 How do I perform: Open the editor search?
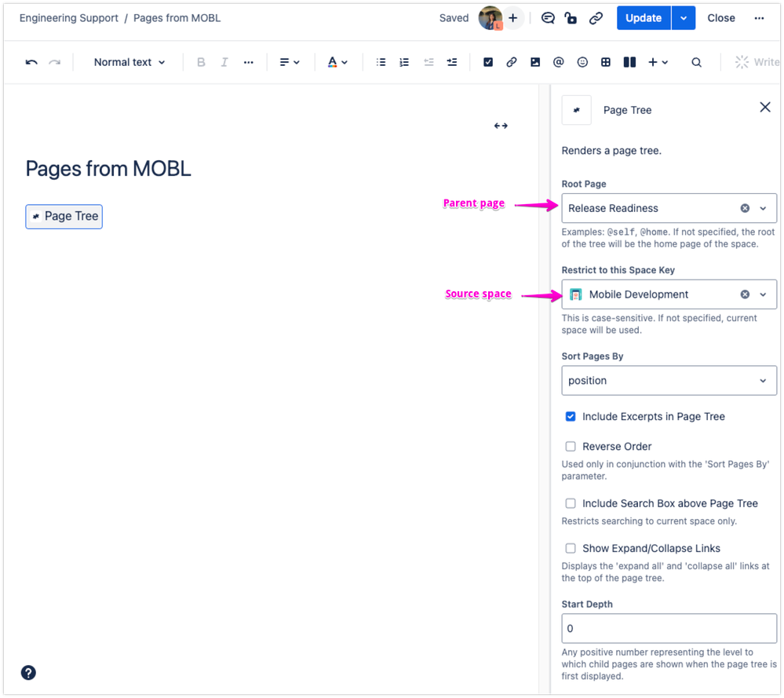pos(696,62)
